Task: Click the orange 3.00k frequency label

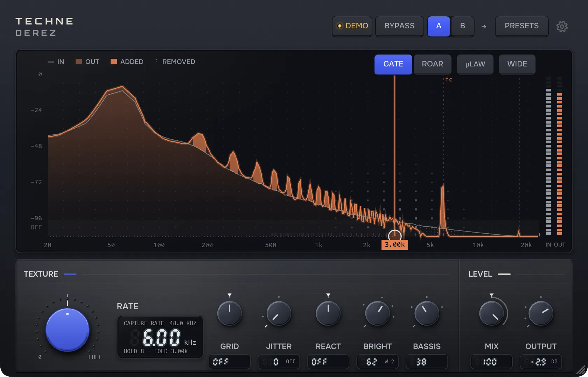Action: point(395,244)
